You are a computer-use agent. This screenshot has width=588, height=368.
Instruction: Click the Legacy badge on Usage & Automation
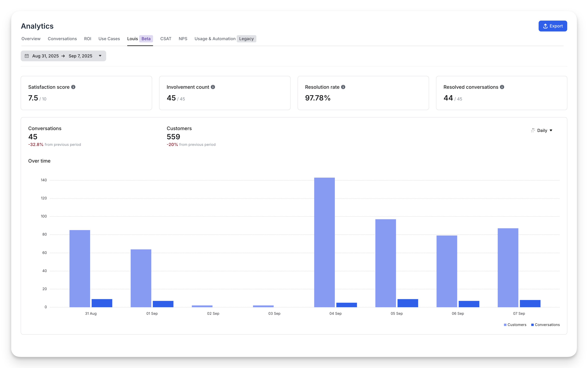(x=246, y=39)
